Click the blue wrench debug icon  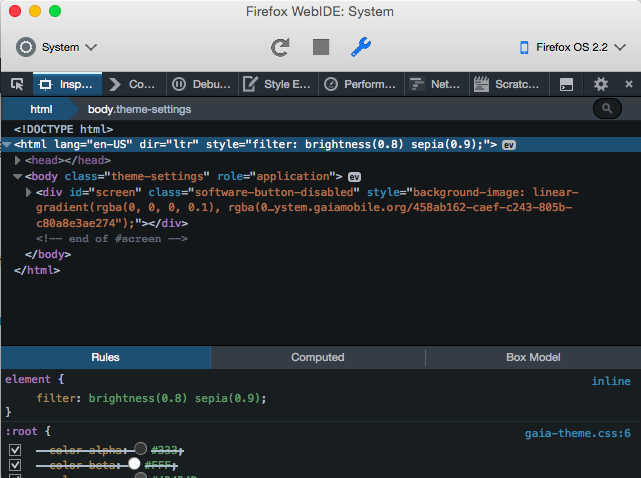(360, 47)
